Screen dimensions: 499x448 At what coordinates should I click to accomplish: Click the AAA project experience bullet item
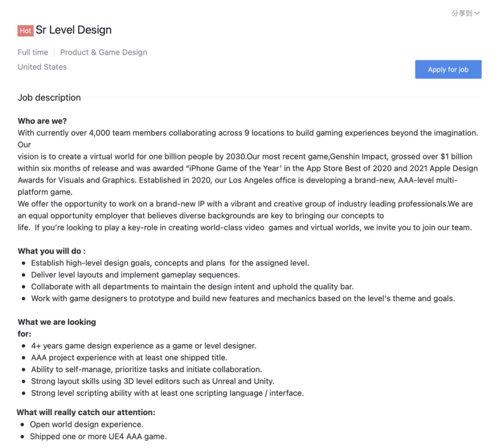click(129, 357)
